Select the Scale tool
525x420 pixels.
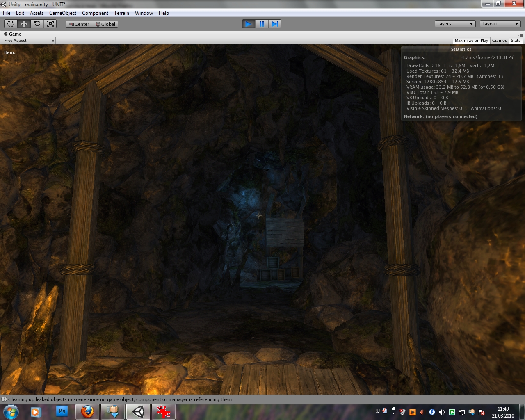50,24
